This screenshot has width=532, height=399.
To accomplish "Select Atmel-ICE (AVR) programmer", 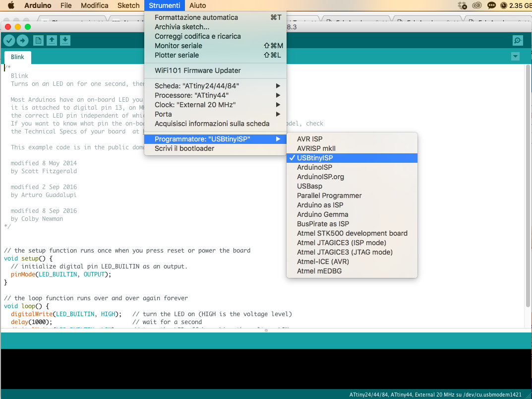I will (352, 262).
